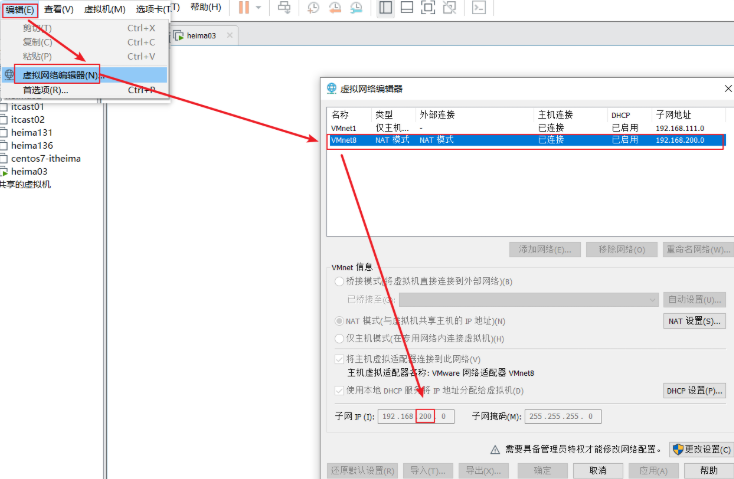
Task: Select the VMnet1 row
Action: pos(526,128)
